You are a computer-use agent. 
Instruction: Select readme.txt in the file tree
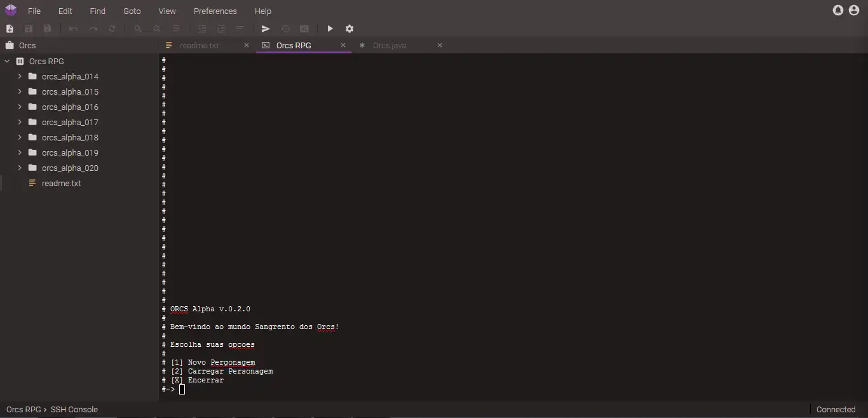(x=62, y=184)
